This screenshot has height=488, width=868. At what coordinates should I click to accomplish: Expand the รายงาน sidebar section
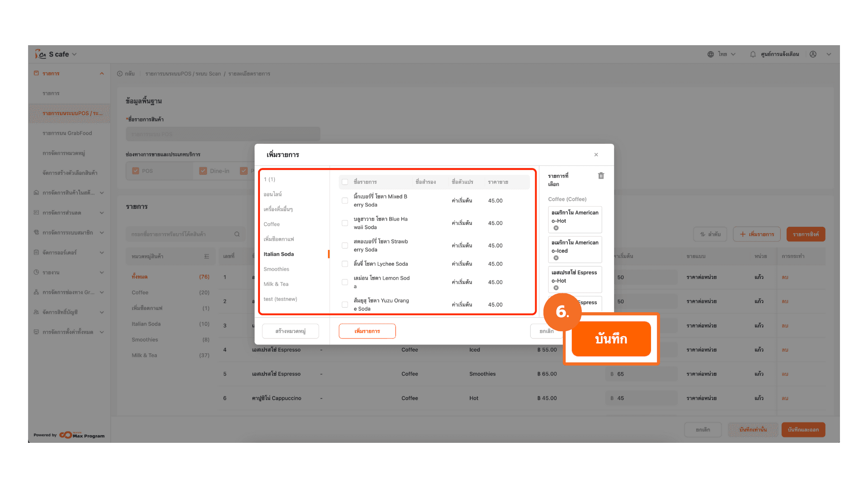[x=69, y=272]
